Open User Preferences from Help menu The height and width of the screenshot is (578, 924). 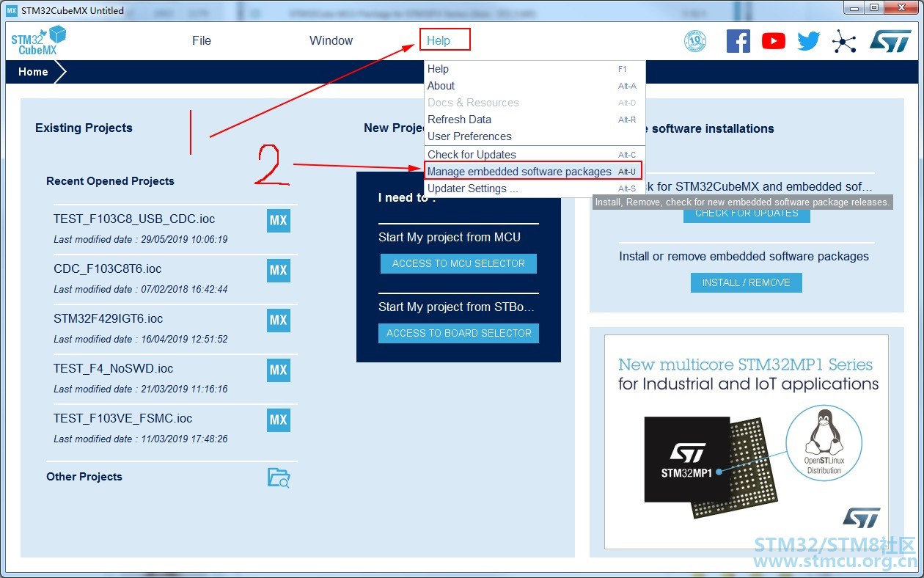click(x=535, y=136)
